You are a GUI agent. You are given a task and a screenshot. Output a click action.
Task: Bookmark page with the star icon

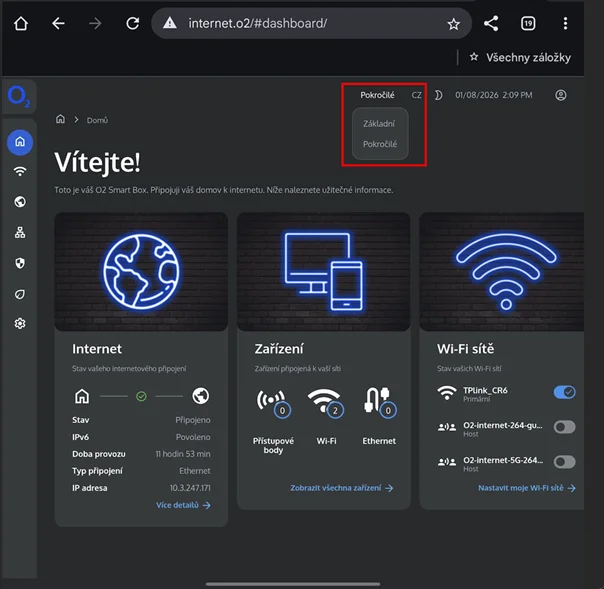(453, 24)
